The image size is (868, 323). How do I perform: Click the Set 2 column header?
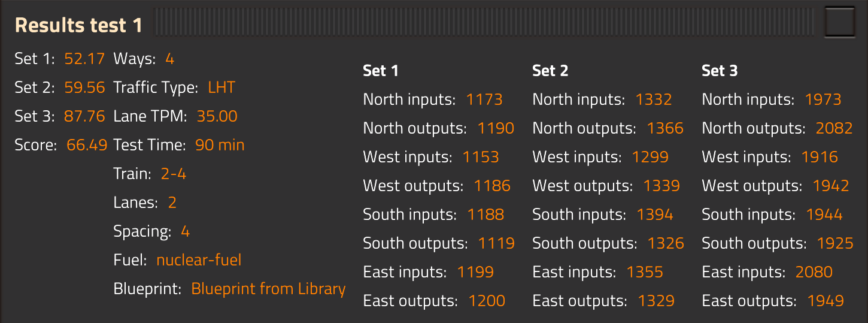(550, 71)
